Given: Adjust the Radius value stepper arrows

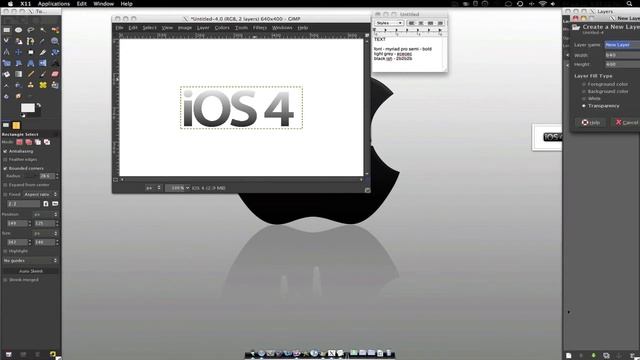Looking at the screenshot, I should click(57, 176).
